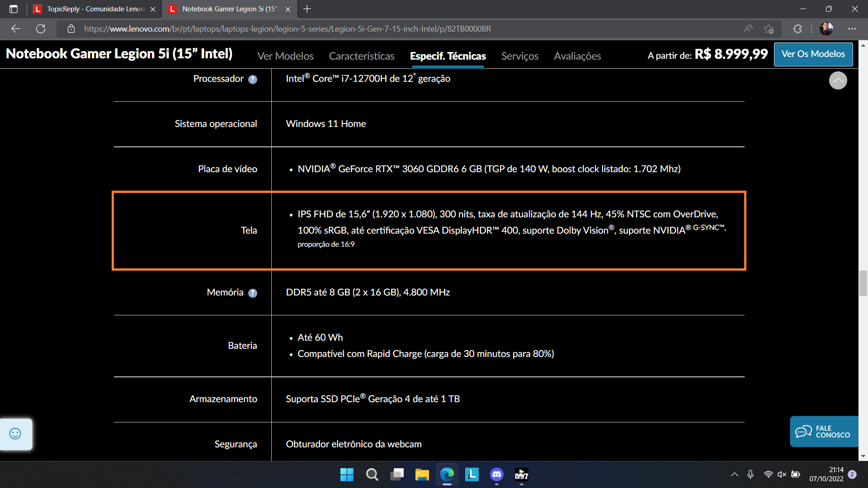Open Read aloud icon in address bar
The image size is (868, 488).
[748, 29]
